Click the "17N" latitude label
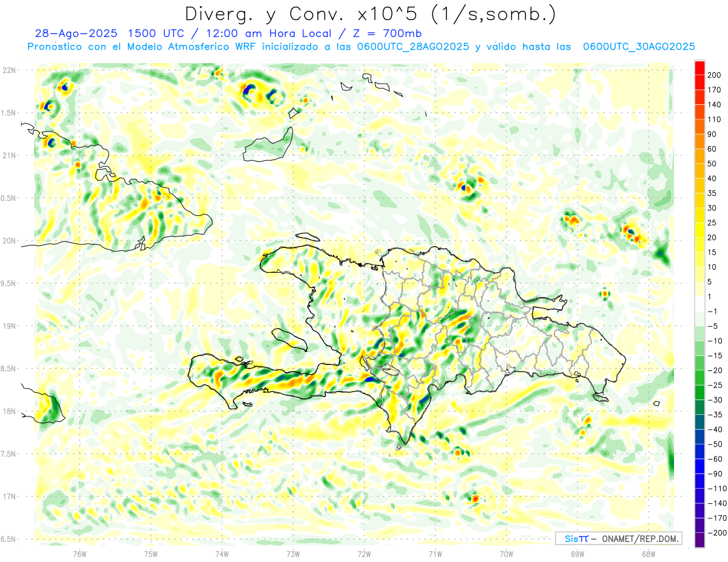 (x=9, y=497)
